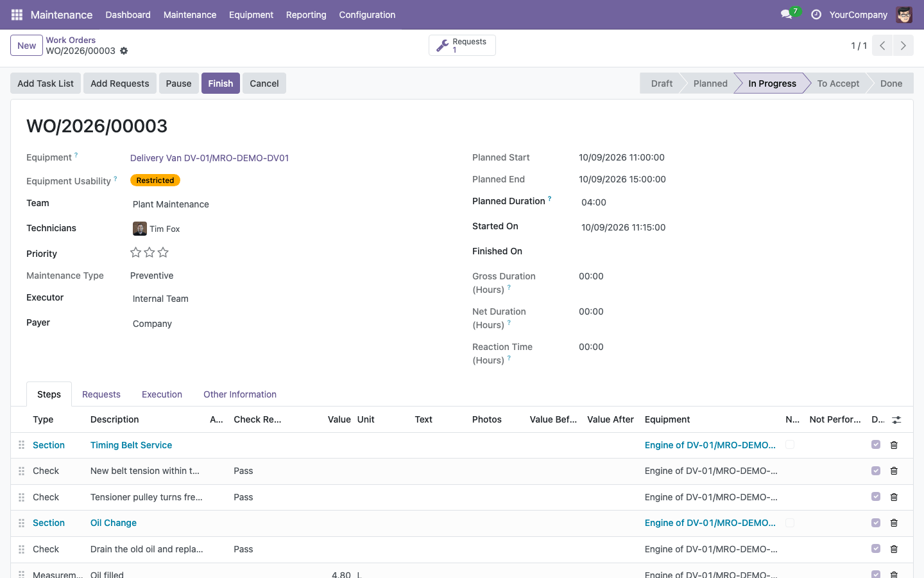
Task: Open the Reporting menu
Action: pos(306,15)
